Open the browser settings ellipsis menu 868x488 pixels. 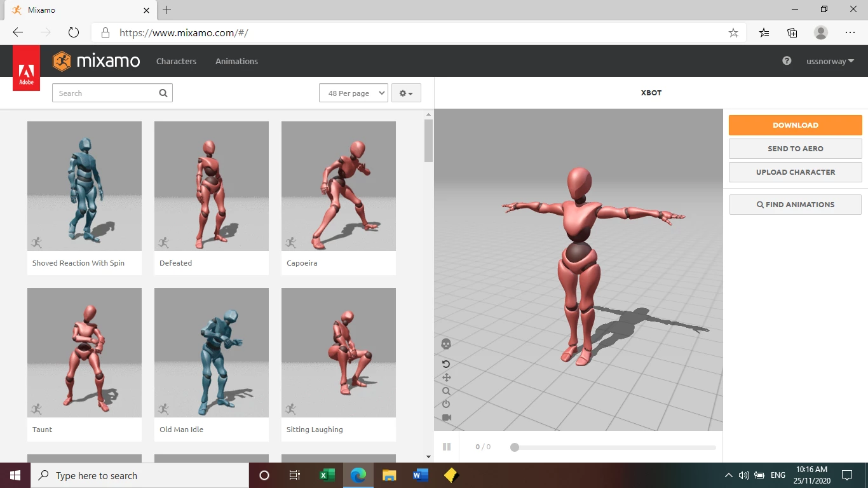click(850, 32)
